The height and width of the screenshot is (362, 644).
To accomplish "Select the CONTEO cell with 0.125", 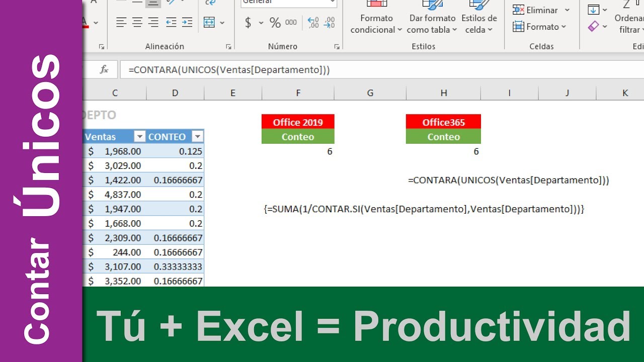I will click(175, 151).
